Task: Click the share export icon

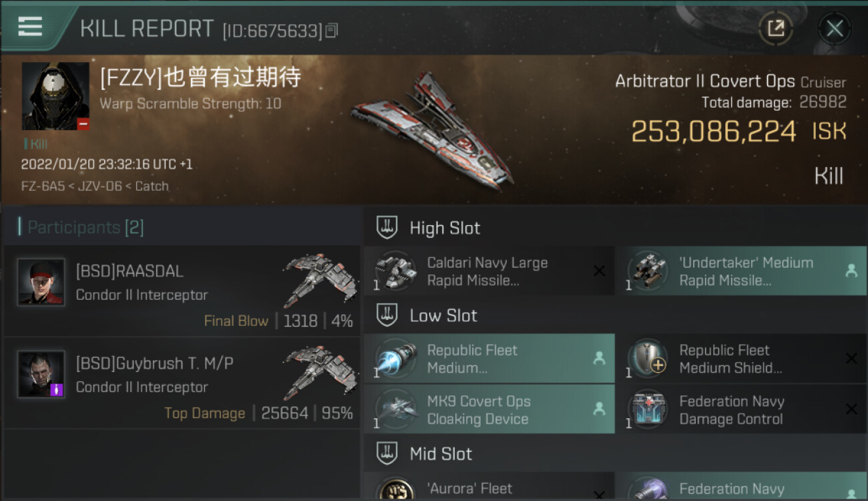Action: point(776,28)
